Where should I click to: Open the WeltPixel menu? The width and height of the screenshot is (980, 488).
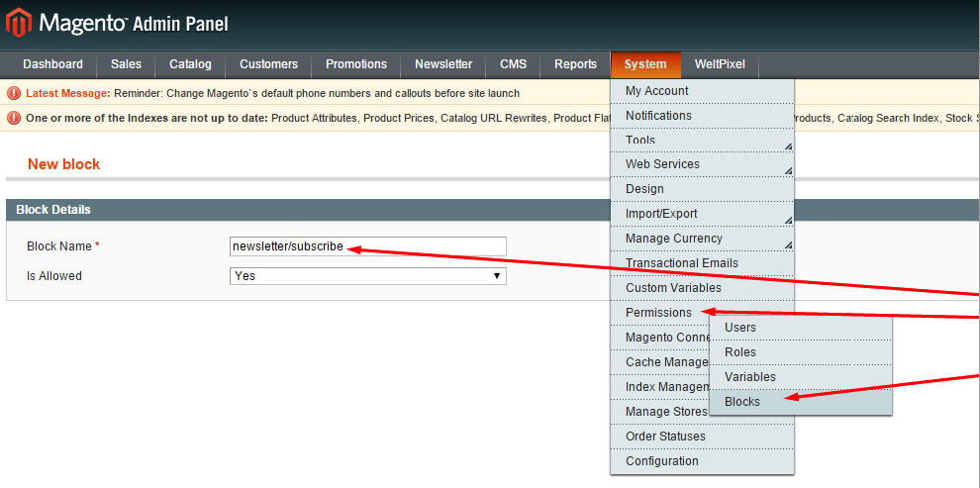[x=720, y=64]
